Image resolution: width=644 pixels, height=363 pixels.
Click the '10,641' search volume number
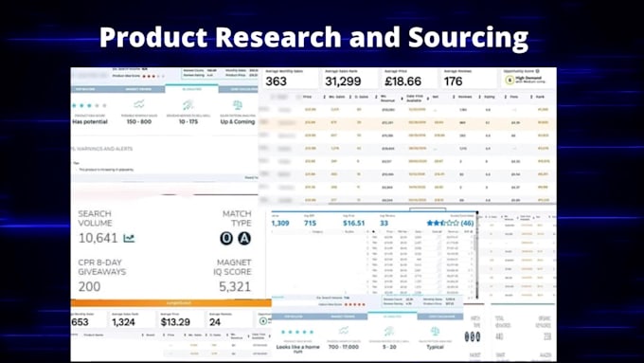click(98, 238)
